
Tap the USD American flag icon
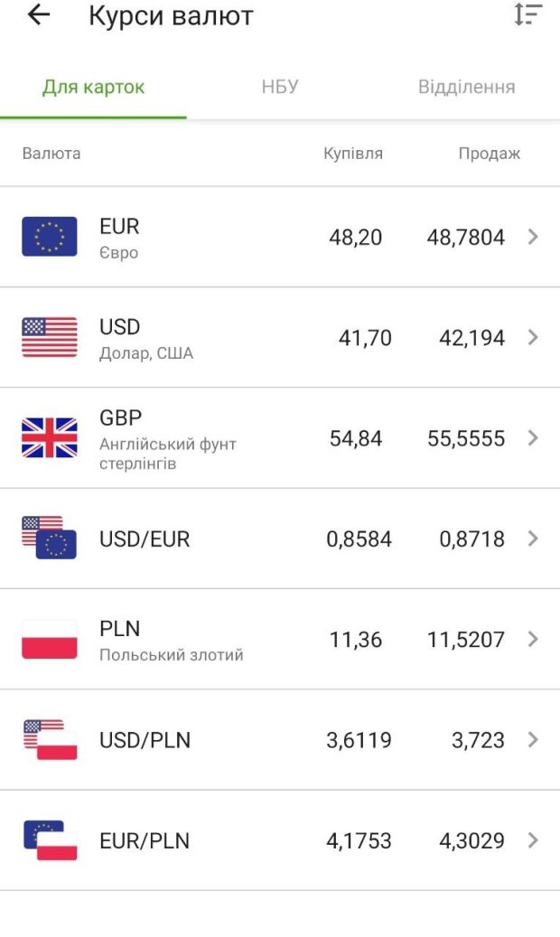coord(50,338)
